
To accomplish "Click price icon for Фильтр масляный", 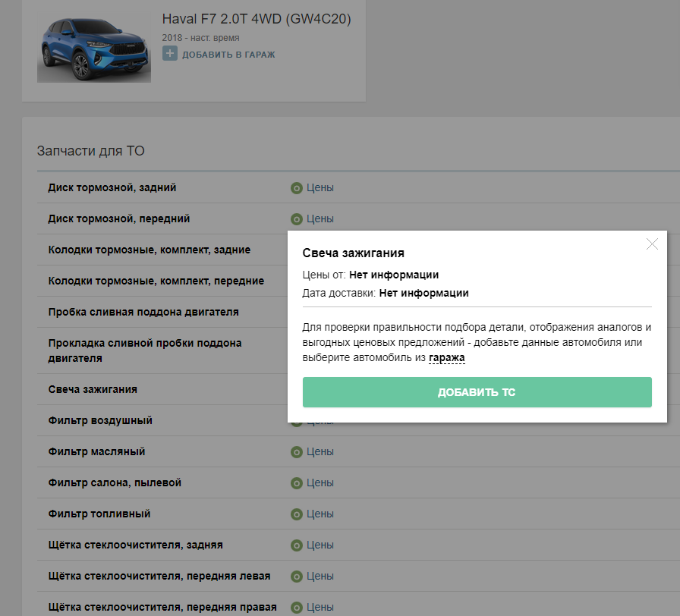I will click(297, 452).
